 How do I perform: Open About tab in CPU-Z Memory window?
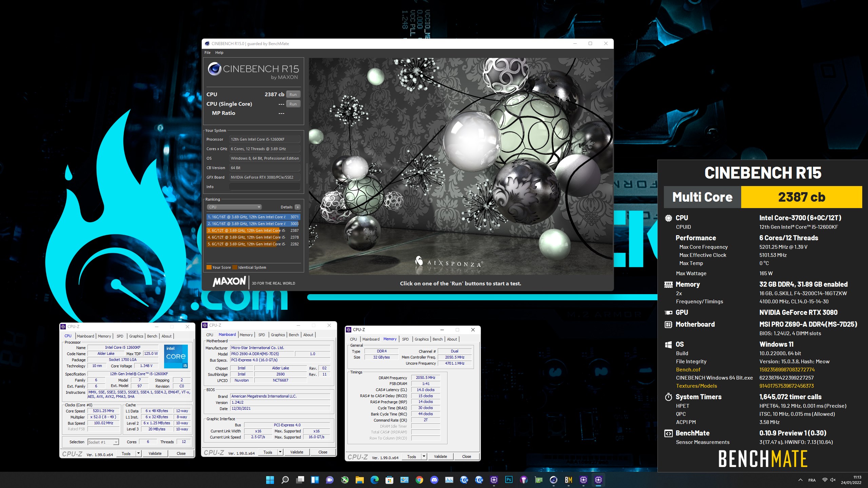click(452, 339)
